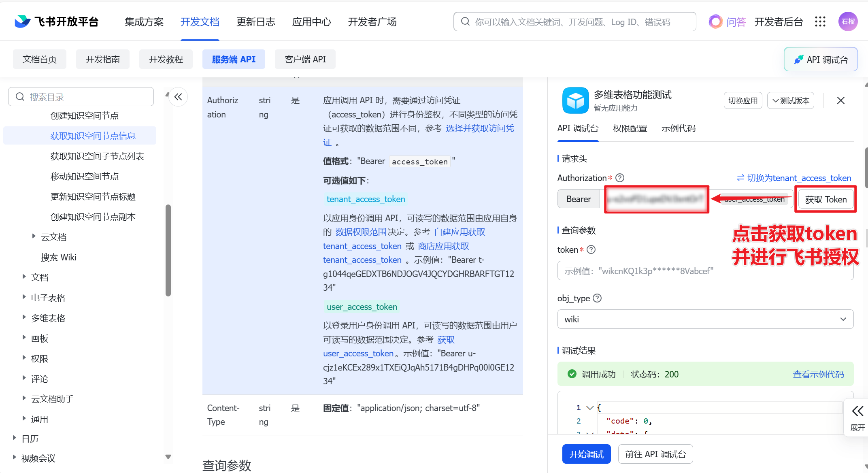Image resolution: width=868 pixels, height=473 pixels.
Task: Expand the 云文档 tree node
Action: click(x=34, y=236)
